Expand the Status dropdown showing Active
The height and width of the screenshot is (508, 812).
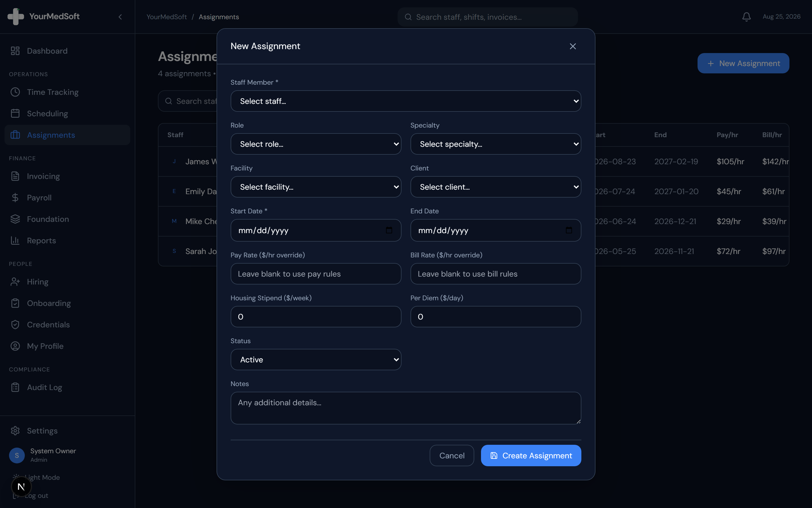(x=316, y=360)
